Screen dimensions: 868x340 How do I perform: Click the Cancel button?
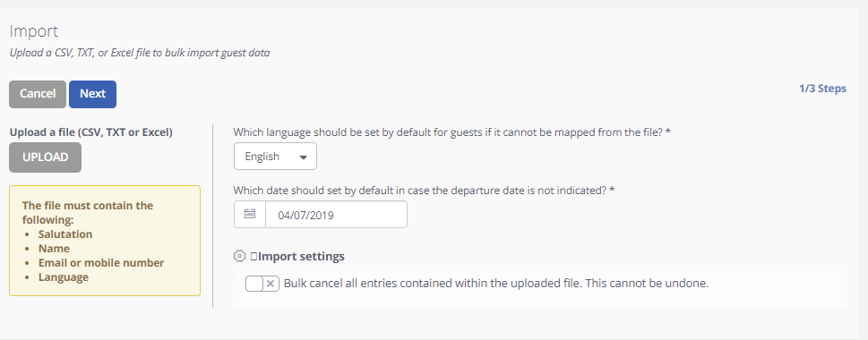pos(38,94)
